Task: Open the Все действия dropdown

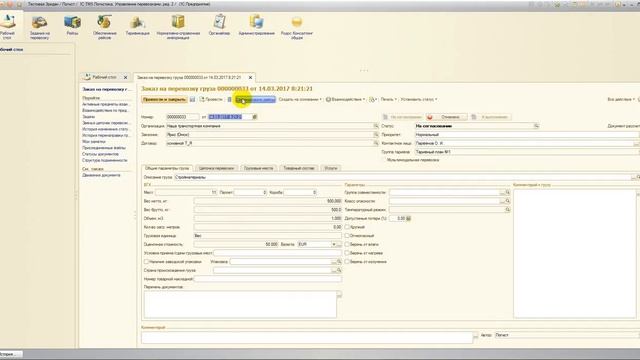Action: (621, 99)
